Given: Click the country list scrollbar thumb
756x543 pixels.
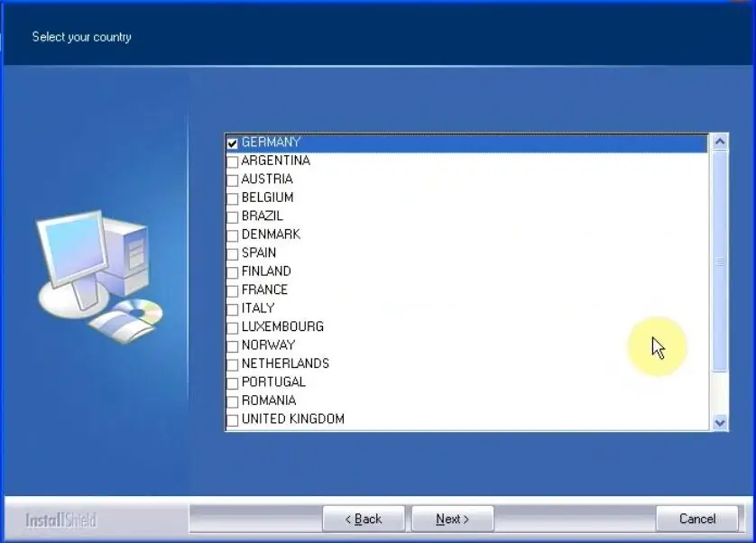Looking at the screenshot, I should coord(720,262).
